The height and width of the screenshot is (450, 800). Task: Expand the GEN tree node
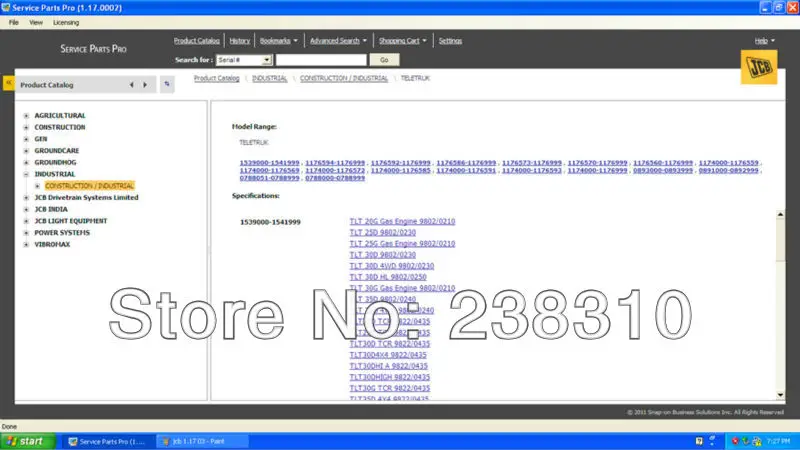coord(26,139)
